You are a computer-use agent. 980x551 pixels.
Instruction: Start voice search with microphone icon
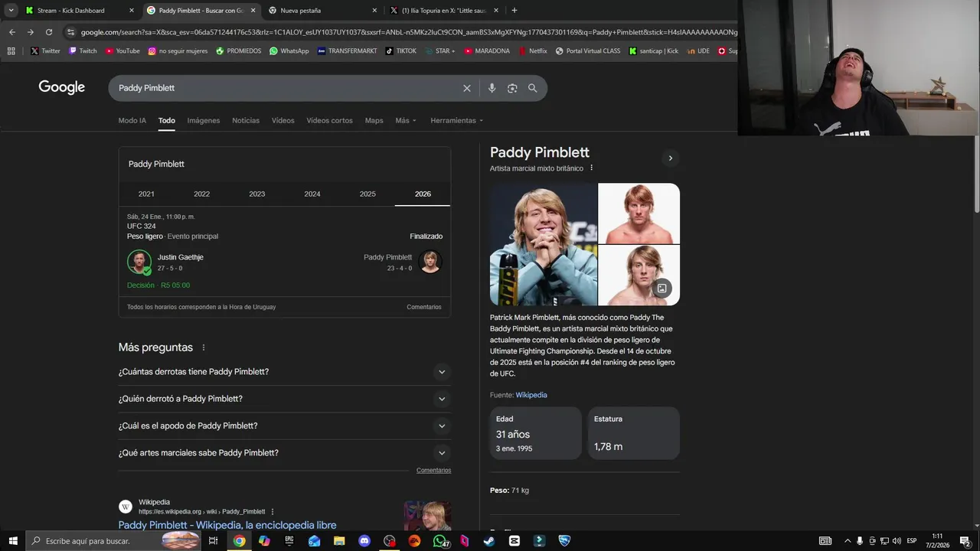pos(492,88)
